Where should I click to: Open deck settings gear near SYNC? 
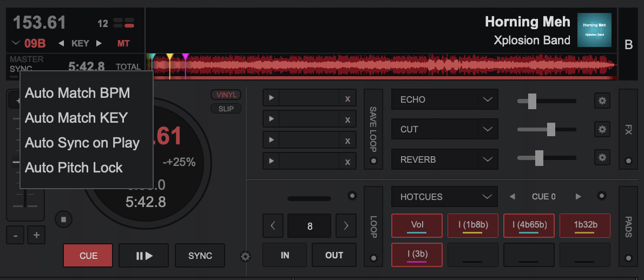pyautogui.click(x=246, y=256)
